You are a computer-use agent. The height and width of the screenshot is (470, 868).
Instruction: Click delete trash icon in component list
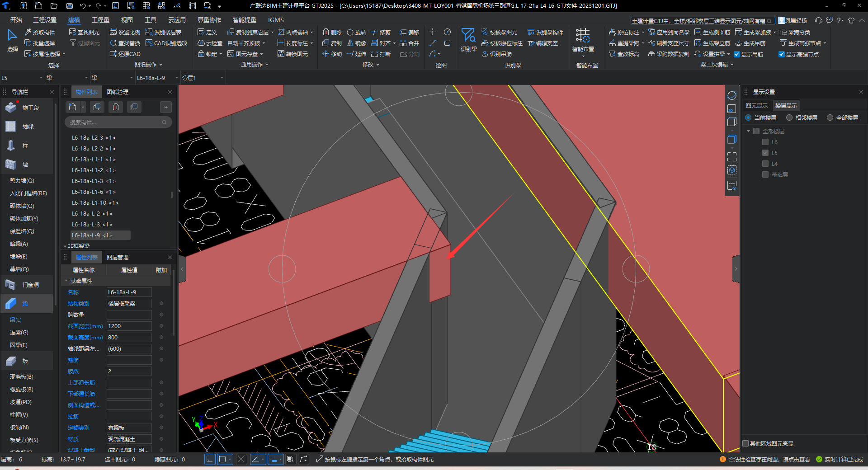tap(116, 107)
